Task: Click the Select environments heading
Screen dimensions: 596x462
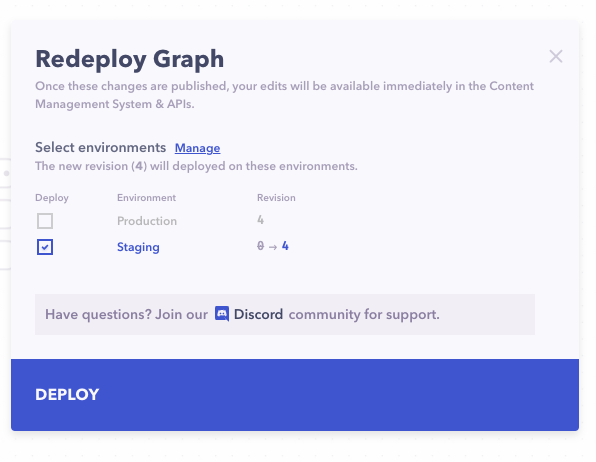Action: tap(101, 148)
